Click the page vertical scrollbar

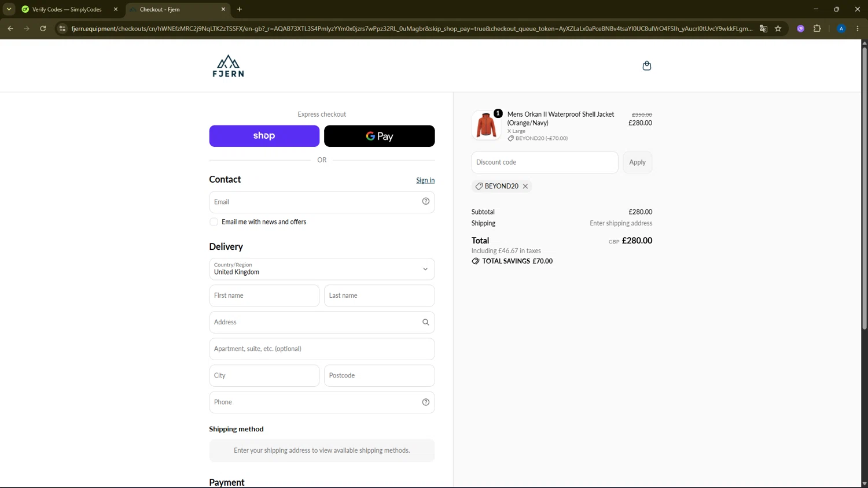point(865,188)
